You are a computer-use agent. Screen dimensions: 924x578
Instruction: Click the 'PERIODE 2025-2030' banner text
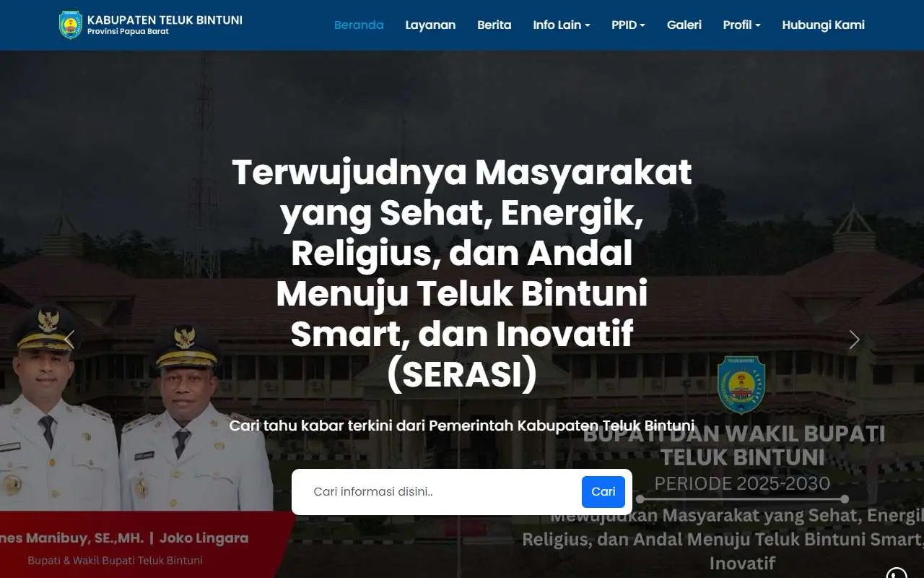tap(742, 483)
